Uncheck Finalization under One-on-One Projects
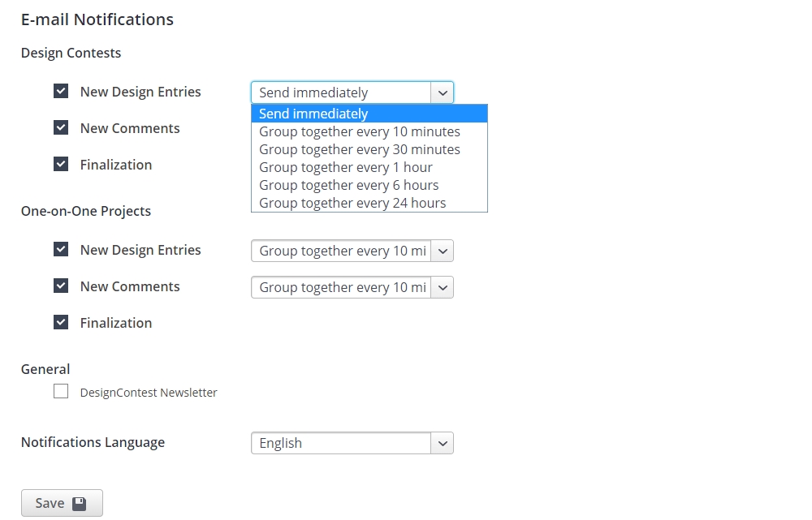 (61, 322)
